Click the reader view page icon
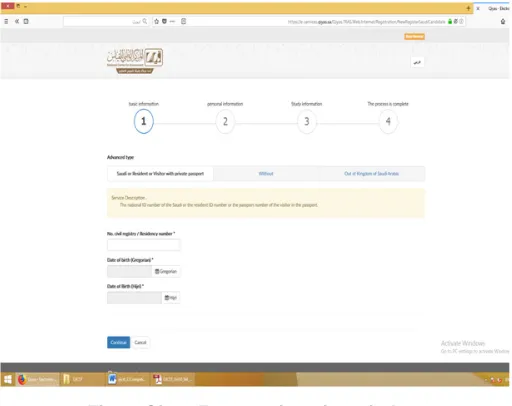The height and width of the screenshot is (406, 512). (x=183, y=21)
